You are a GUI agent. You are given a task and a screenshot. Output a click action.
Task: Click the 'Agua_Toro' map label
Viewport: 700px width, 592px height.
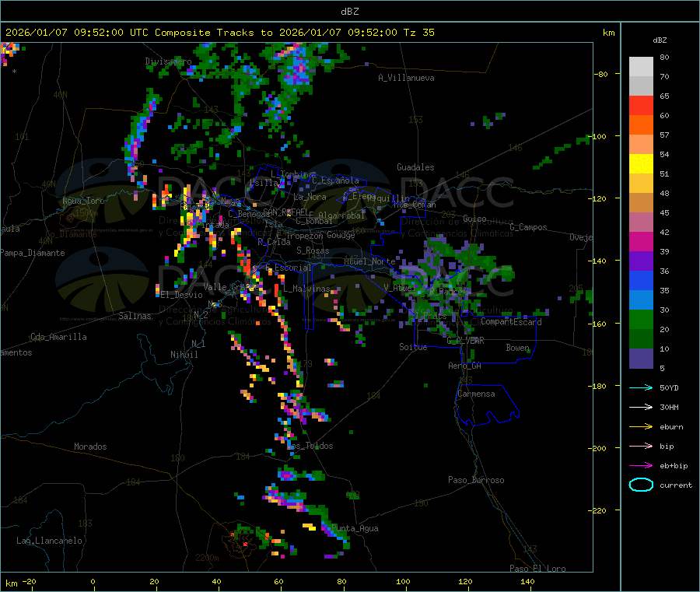point(83,201)
